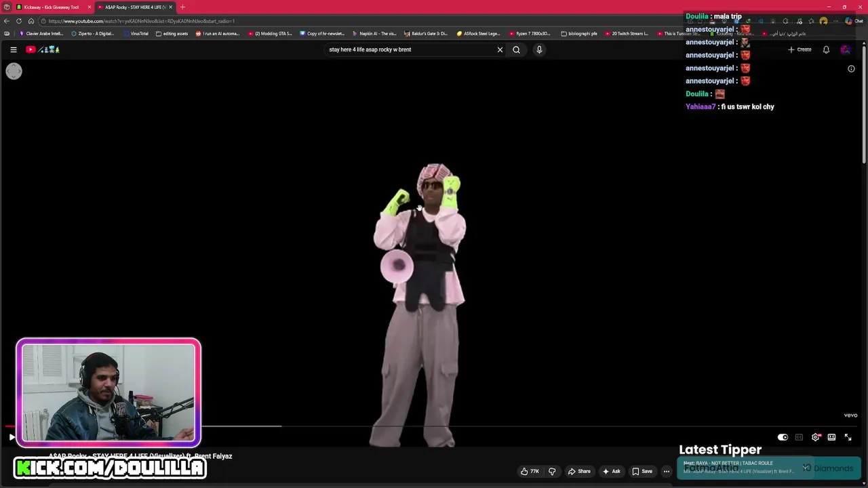Open Copy of hr-newslet bookmark

pyautogui.click(x=322, y=33)
